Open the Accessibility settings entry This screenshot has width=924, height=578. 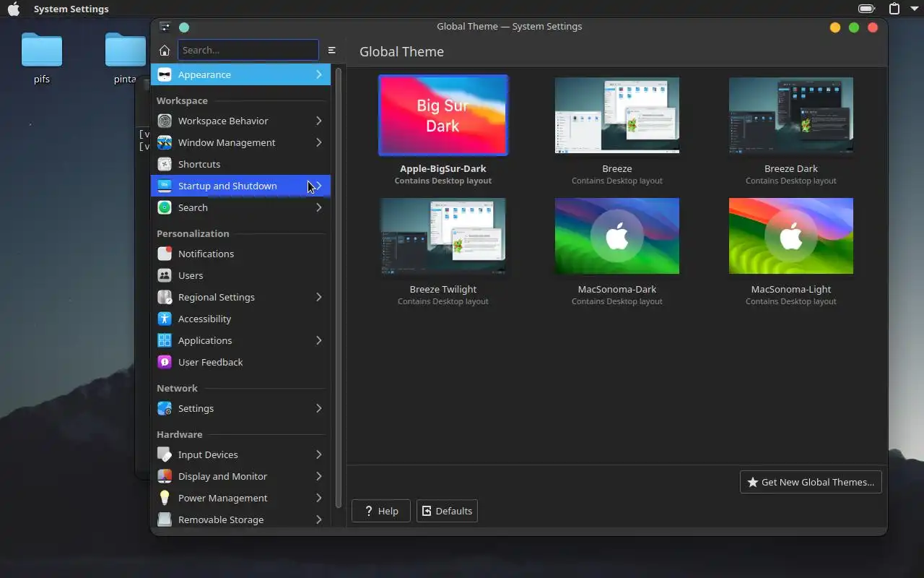point(240,319)
